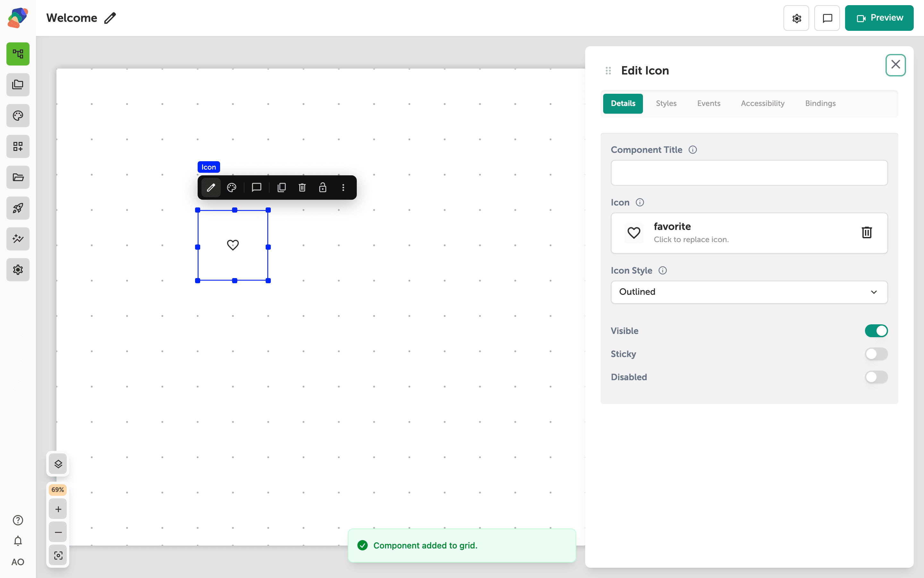
Task: Click the zoom out minus button
Action: [x=58, y=532]
